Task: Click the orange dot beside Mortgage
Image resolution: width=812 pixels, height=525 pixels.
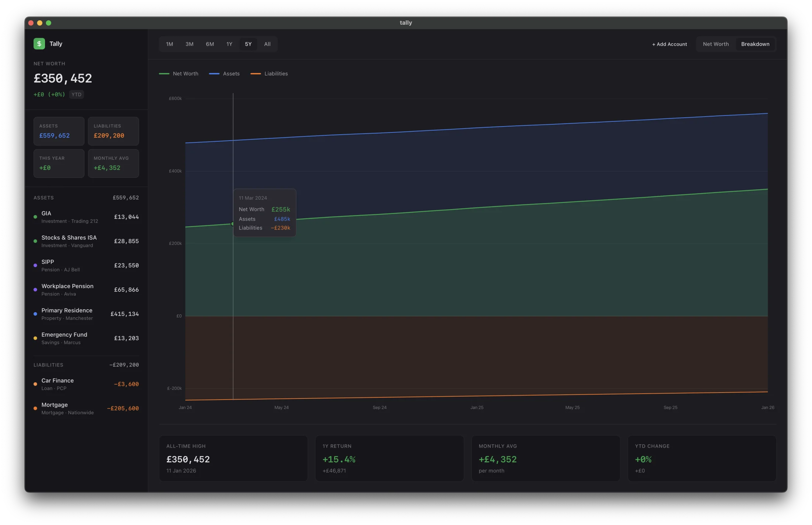Action: [x=35, y=408]
